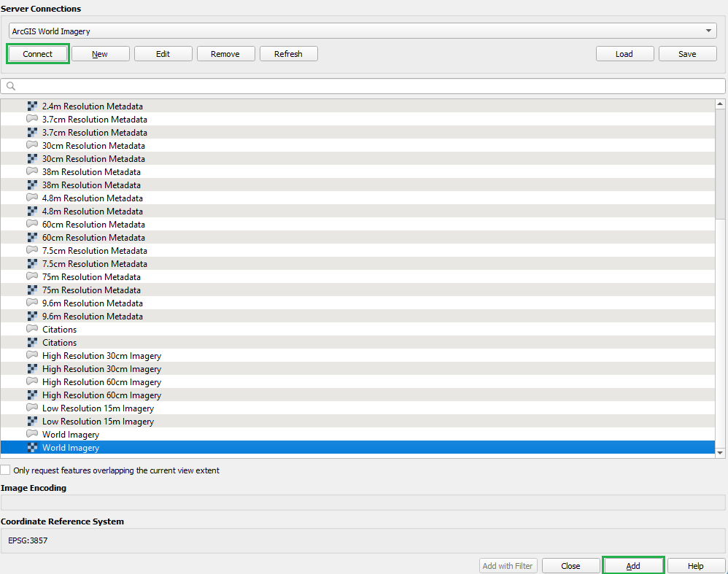Click the group icon beside 7.5cm Resolution Metadata
The width and height of the screenshot is (728, 574).
click(x=32, y=250)
